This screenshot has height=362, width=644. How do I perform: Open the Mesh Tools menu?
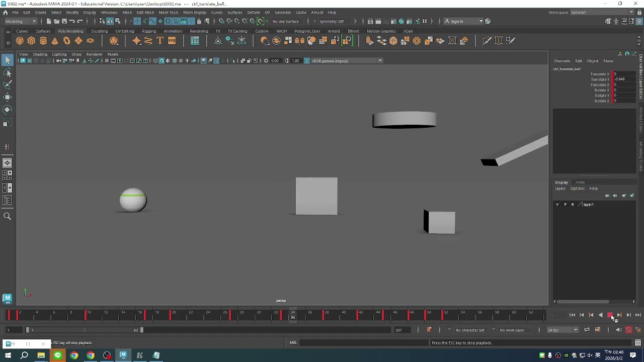(169, 12)
